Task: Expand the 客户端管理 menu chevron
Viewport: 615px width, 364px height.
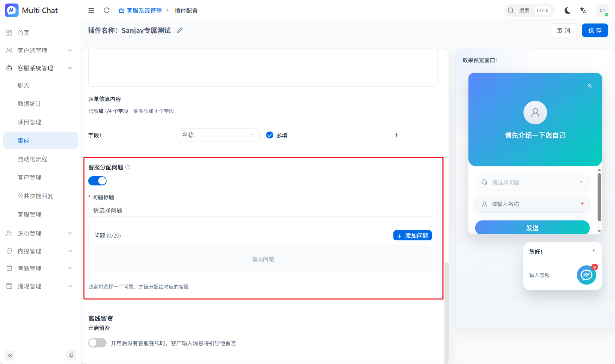Action: pyautogui.click(x=70, y=50)
